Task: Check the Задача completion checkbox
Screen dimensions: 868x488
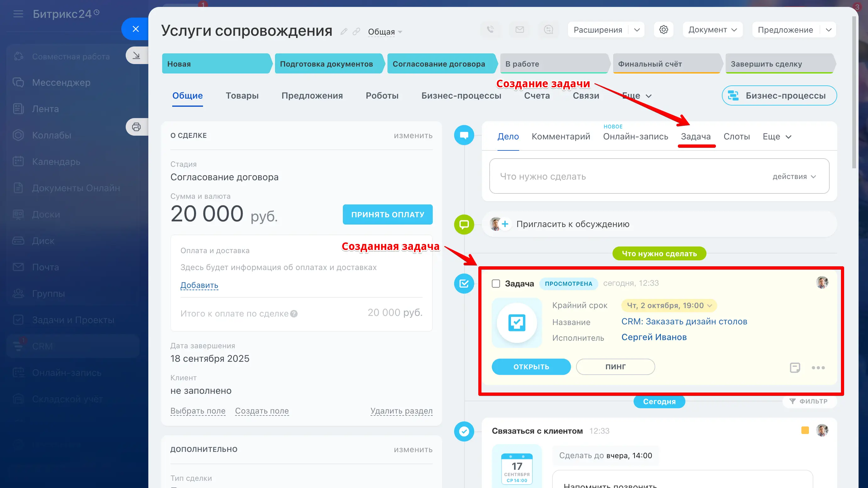Action: tap(496, 284)
